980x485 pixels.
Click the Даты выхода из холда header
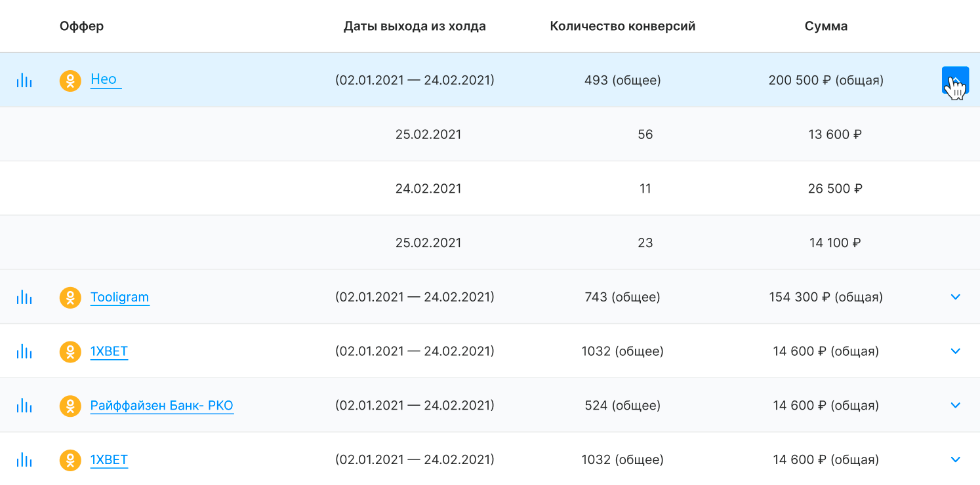click(x=415, y=26)
